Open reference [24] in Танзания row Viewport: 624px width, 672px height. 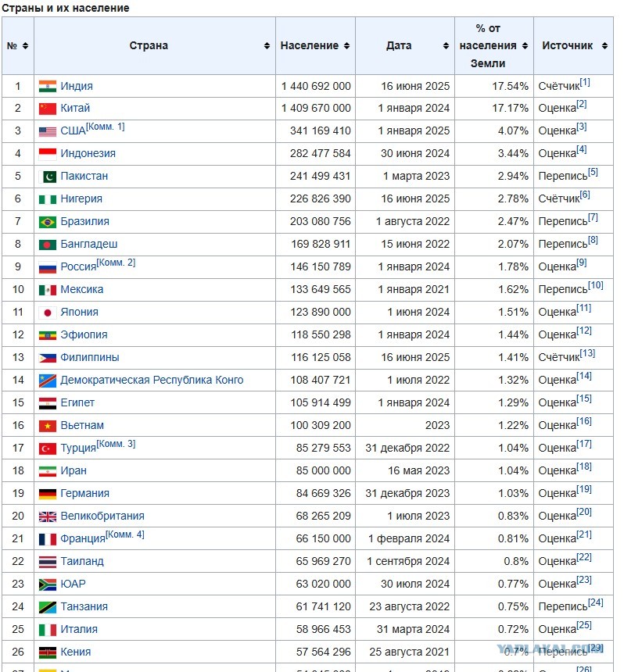click(x=595, y=602)
